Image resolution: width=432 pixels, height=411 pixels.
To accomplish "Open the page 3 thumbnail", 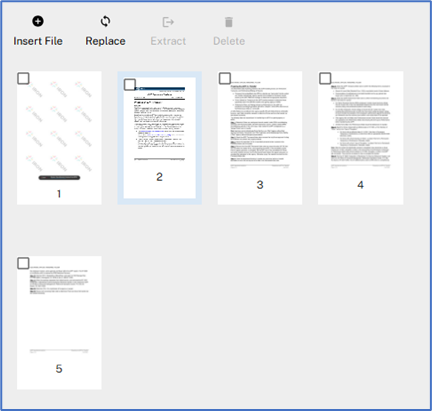I will click(x=260, y=138).
